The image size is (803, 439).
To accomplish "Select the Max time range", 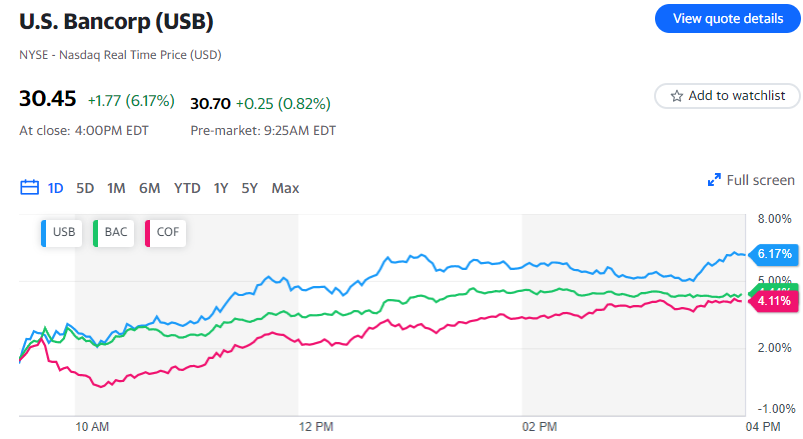I will (285, 189).
